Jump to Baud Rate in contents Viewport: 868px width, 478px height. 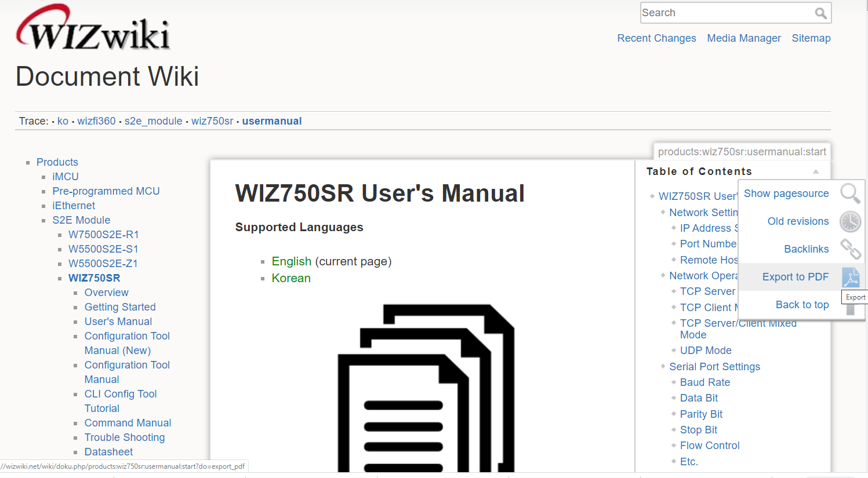(x=705, y=382)
